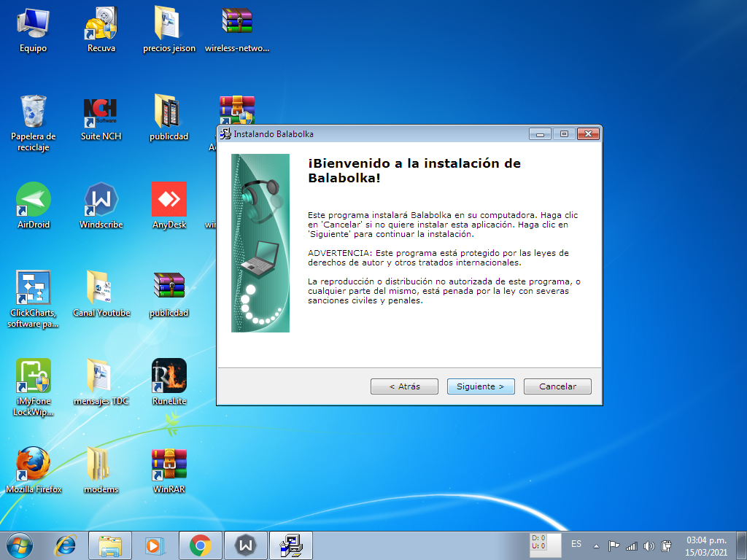
Task: Select the WinRAR desktop shortcut
Action: tap(169, 470)
